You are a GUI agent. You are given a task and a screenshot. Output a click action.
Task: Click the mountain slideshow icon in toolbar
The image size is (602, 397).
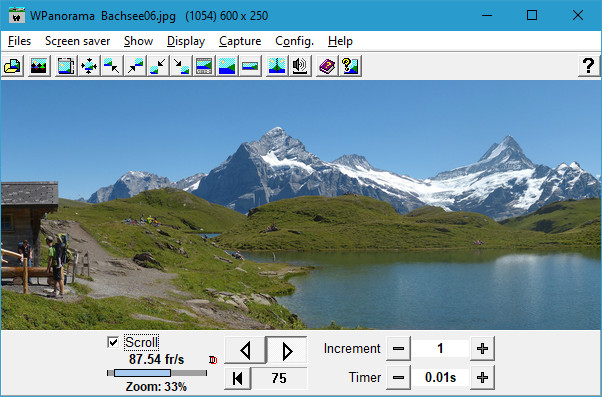[39, 66]
